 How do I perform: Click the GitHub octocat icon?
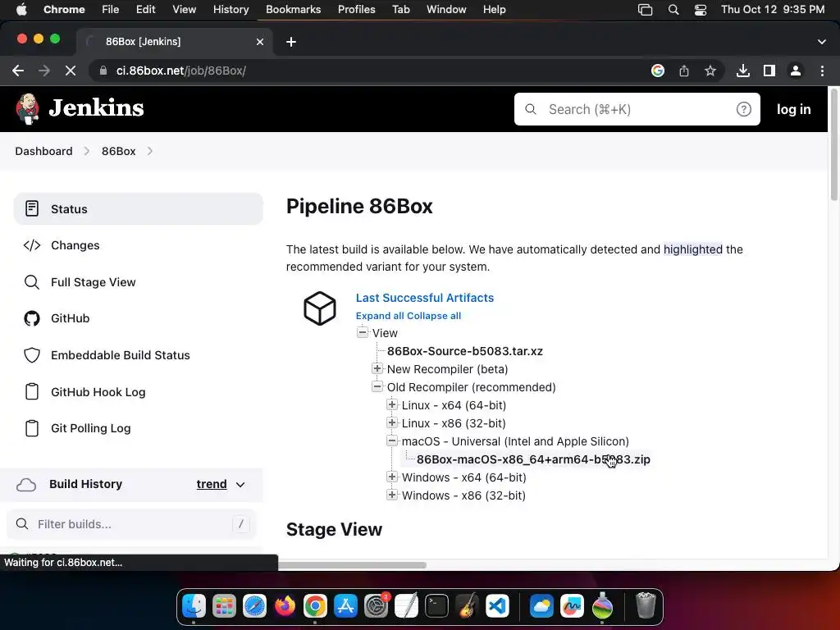(32, 318)
